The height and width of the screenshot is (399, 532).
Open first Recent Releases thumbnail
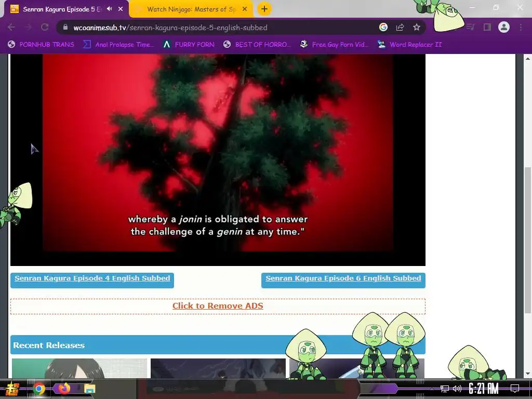79,368
